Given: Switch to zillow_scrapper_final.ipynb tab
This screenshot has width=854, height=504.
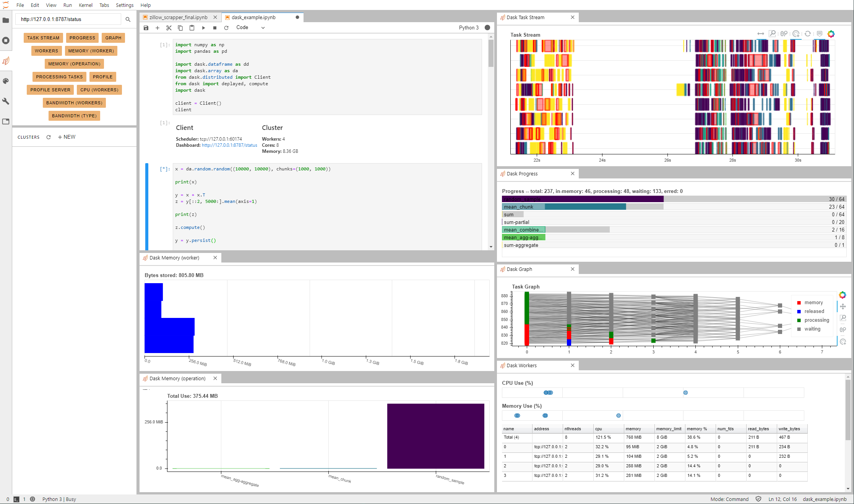Looking at the screenshot, I should pos(178,18).
